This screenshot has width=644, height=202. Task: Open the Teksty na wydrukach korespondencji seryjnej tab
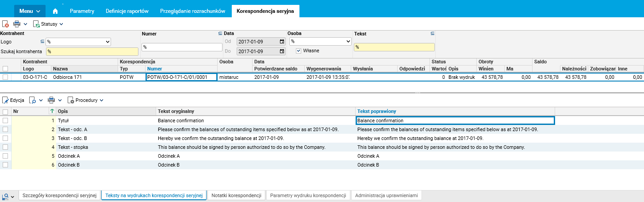[x=154, y=195]
